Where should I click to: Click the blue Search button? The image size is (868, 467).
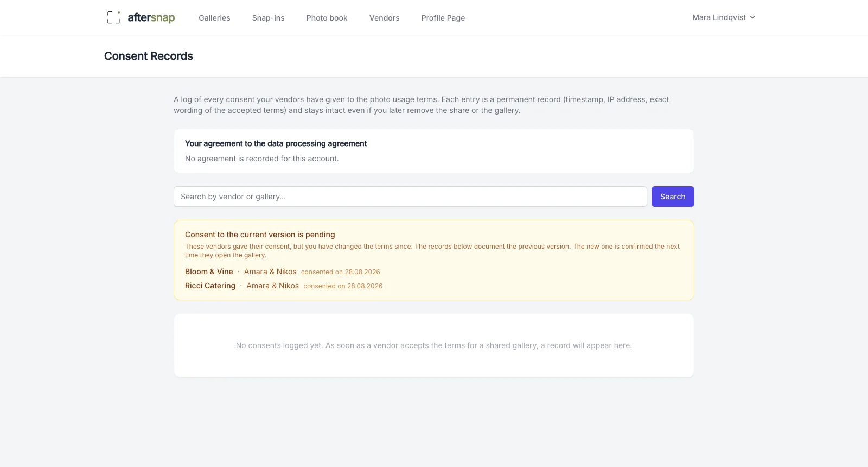pos(673,197)
